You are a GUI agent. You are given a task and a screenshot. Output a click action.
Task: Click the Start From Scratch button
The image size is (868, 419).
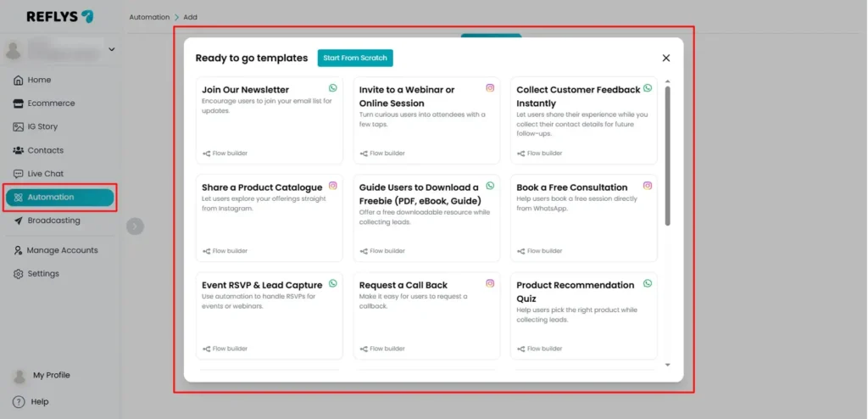click(355, 58)
